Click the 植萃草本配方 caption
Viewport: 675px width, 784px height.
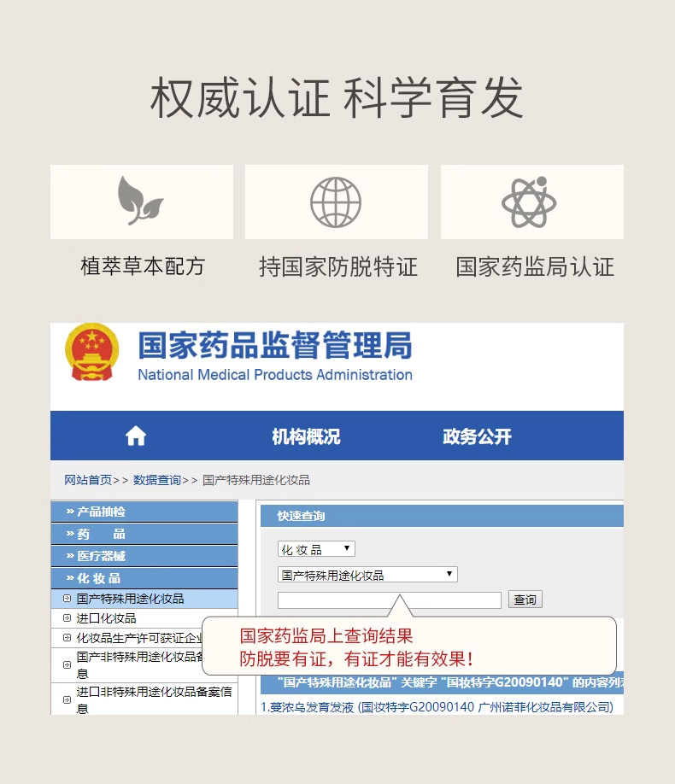[143, 266]
